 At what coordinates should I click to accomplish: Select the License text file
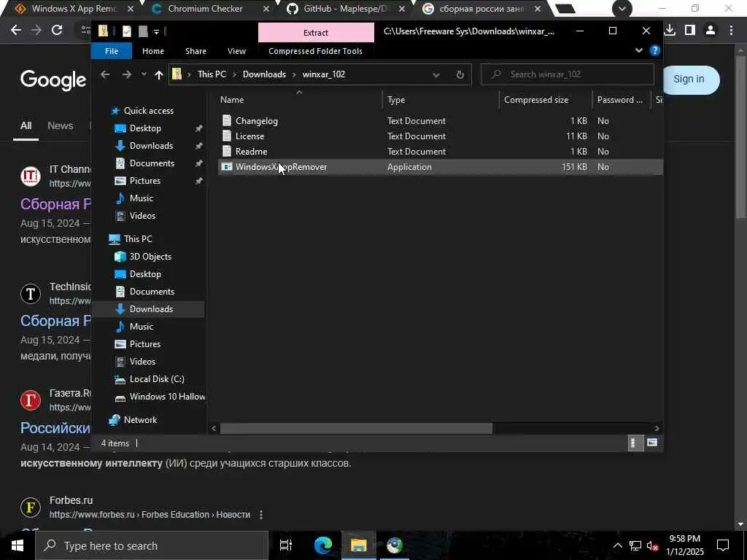[x=249, y=136]
